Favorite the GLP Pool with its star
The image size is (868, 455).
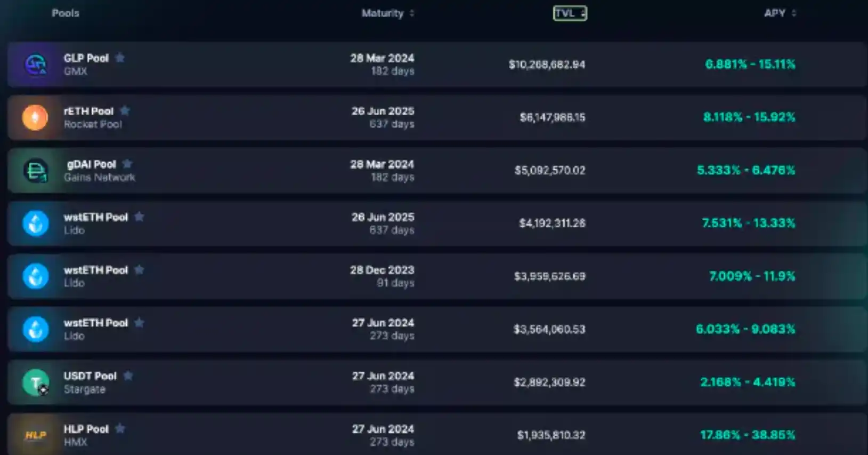pyautogui.click(x=120, y=58)
